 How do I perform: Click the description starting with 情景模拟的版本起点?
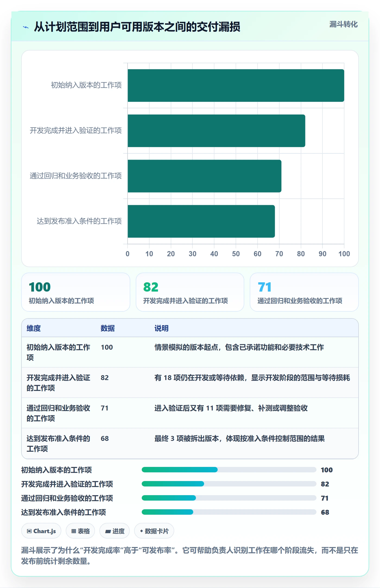(239, 347)
